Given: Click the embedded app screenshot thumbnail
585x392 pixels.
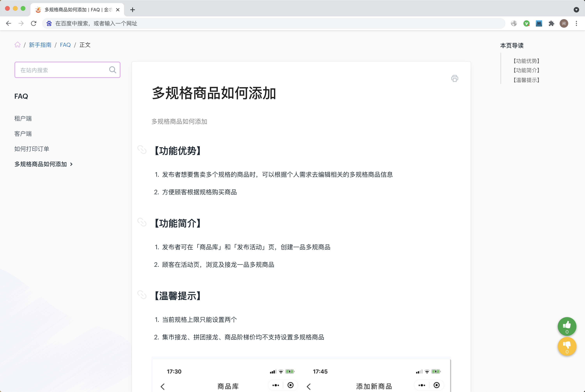Looking at the screenshot, I should pyautogui.click(x=301, y=374).
